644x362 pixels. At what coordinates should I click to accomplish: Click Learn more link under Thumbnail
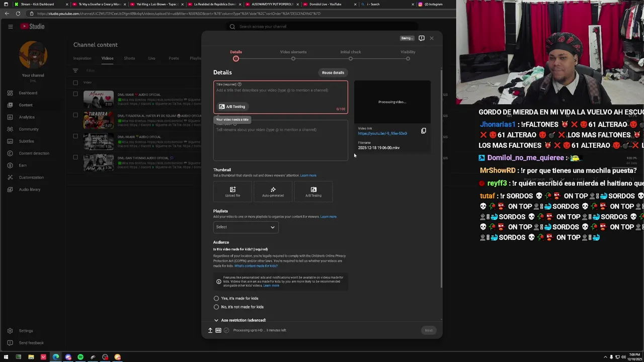308,175
